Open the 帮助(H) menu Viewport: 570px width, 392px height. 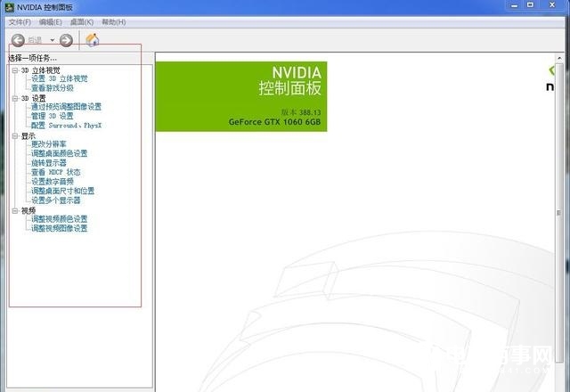pos(113,21)
